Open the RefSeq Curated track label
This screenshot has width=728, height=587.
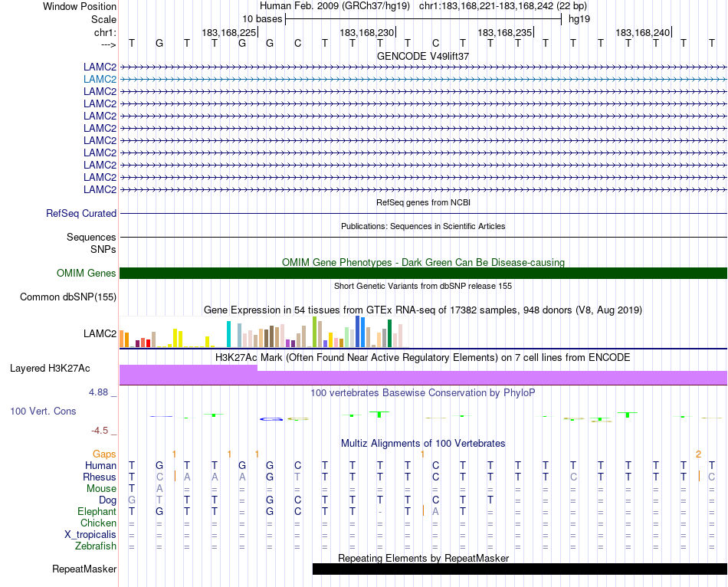pos(81,214)
